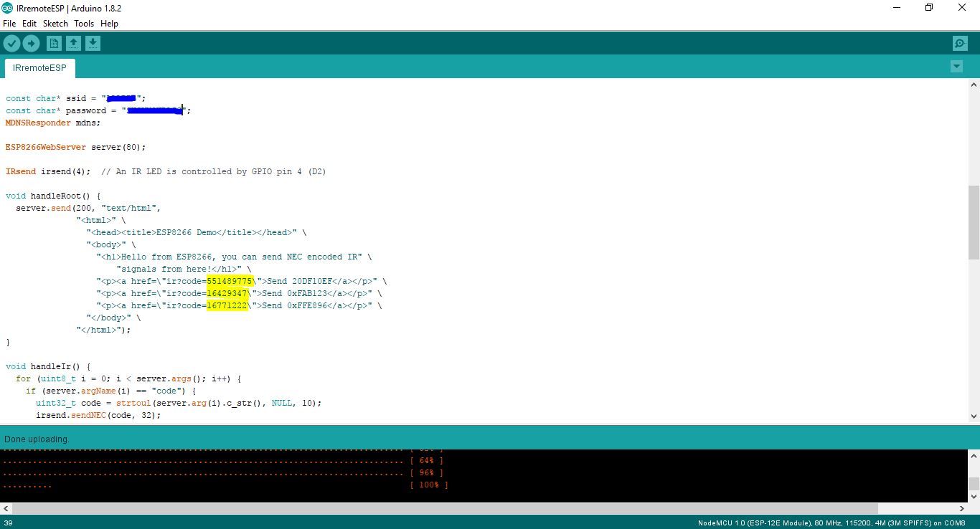Select the IRremoteESP sketch tab
The image size is (980, 529).
pyautogui.click(x=39, y=67)
